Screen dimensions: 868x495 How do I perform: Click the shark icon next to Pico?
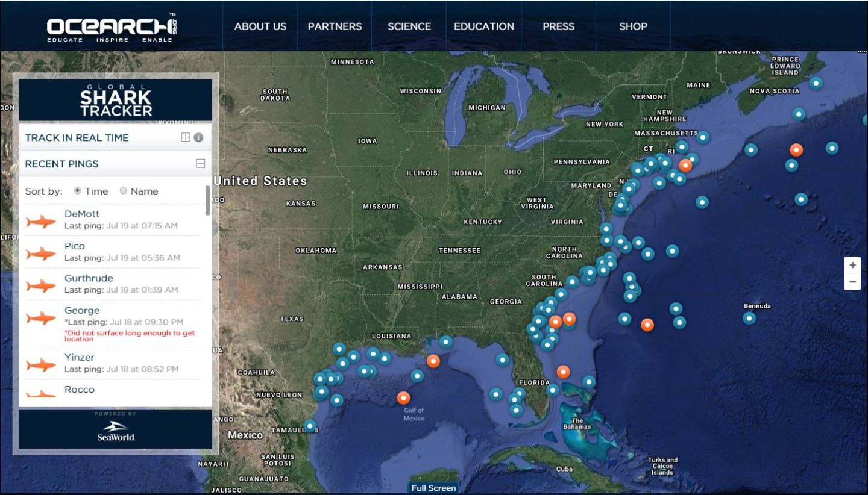coord(41,254)
